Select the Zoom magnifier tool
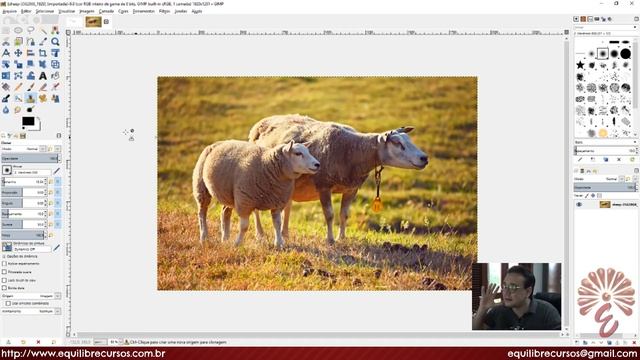Viewport: 640px width, 360px height. tap(55, 42)
